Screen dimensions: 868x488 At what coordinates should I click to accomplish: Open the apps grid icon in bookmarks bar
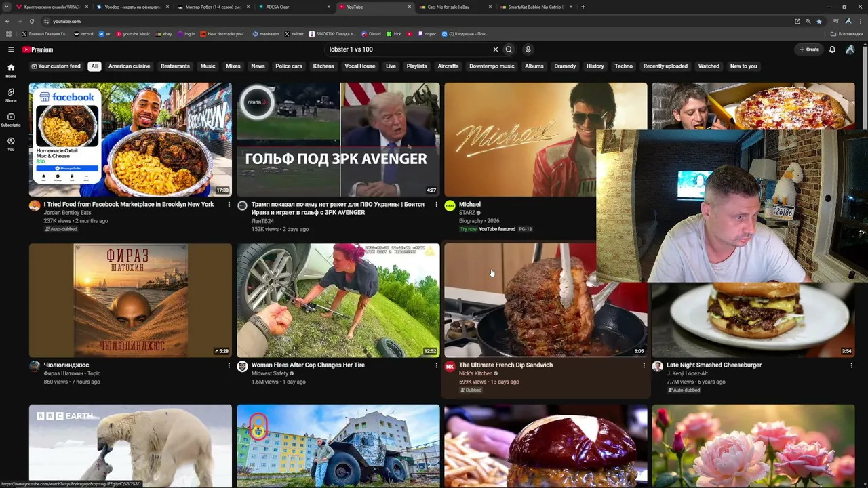click(8, 34)
